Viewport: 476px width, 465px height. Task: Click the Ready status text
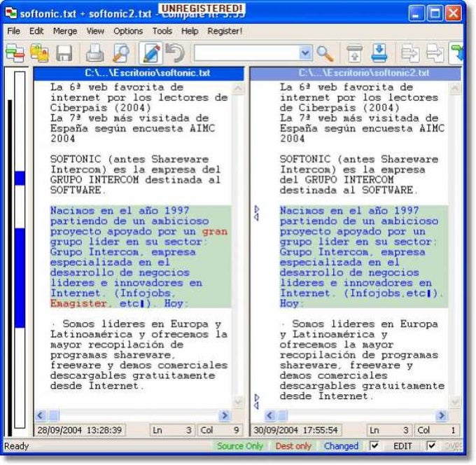(16, 446)
